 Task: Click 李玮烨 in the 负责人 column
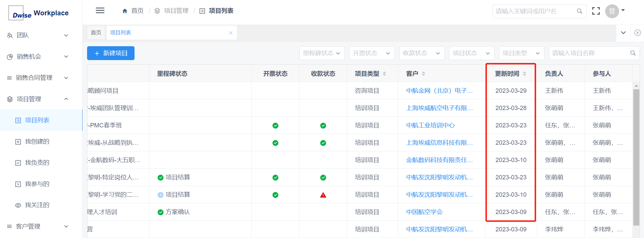coord(554,229)
